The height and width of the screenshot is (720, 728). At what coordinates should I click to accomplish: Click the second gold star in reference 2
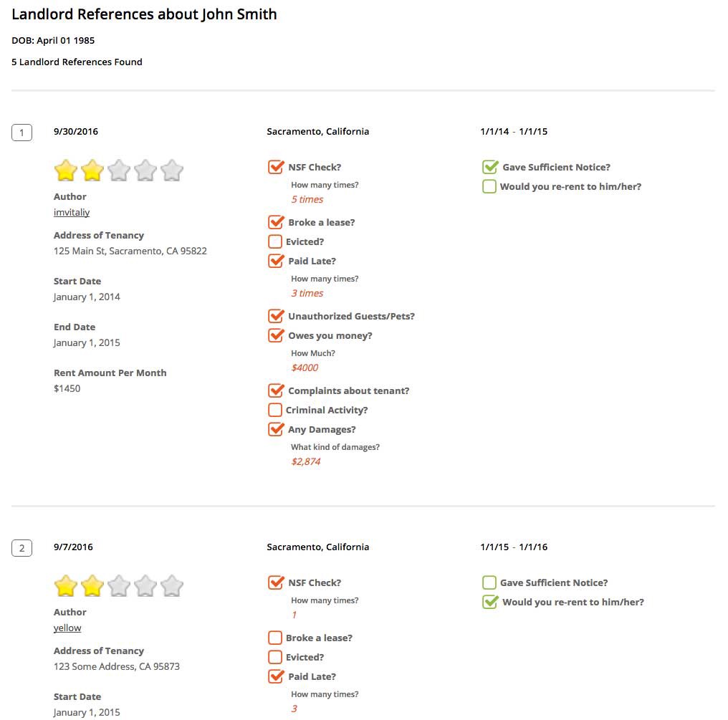tap(92, 586)
